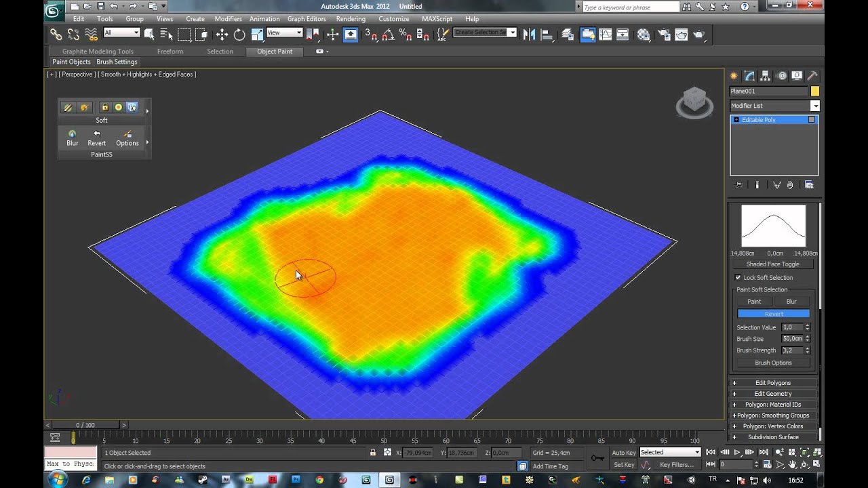This screenshot has width=868, height=488.
Task: Open the Animation menu
Action: 264,19
